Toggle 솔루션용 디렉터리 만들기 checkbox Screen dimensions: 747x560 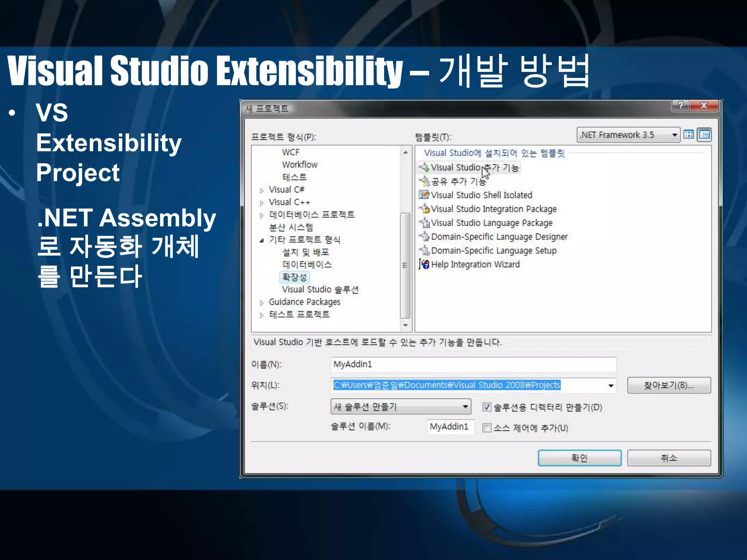pos(487,407)
